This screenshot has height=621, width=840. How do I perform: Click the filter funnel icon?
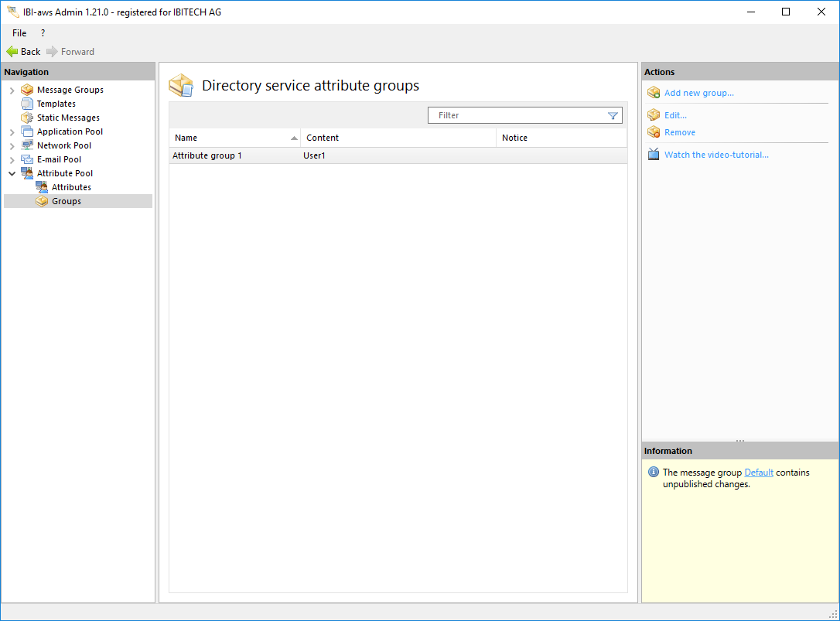pyautogui.click(x=613, y=116)
